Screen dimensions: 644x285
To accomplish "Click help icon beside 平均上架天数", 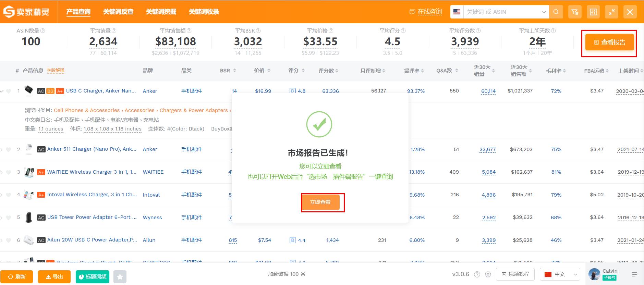I will (554, 31).
